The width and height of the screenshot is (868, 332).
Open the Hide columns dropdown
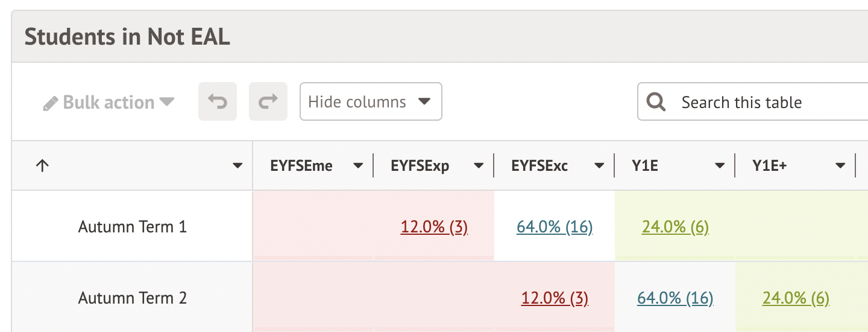371,101
